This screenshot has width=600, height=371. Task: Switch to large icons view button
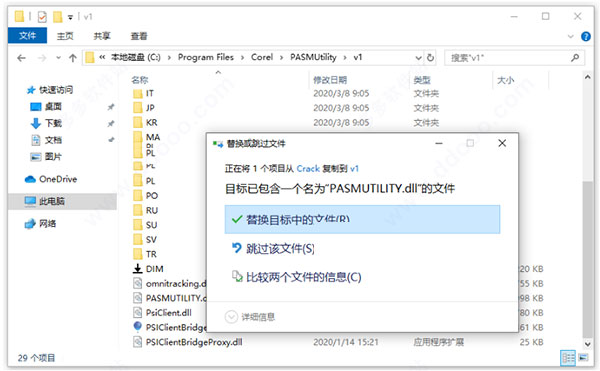click(x=584, y=358)
